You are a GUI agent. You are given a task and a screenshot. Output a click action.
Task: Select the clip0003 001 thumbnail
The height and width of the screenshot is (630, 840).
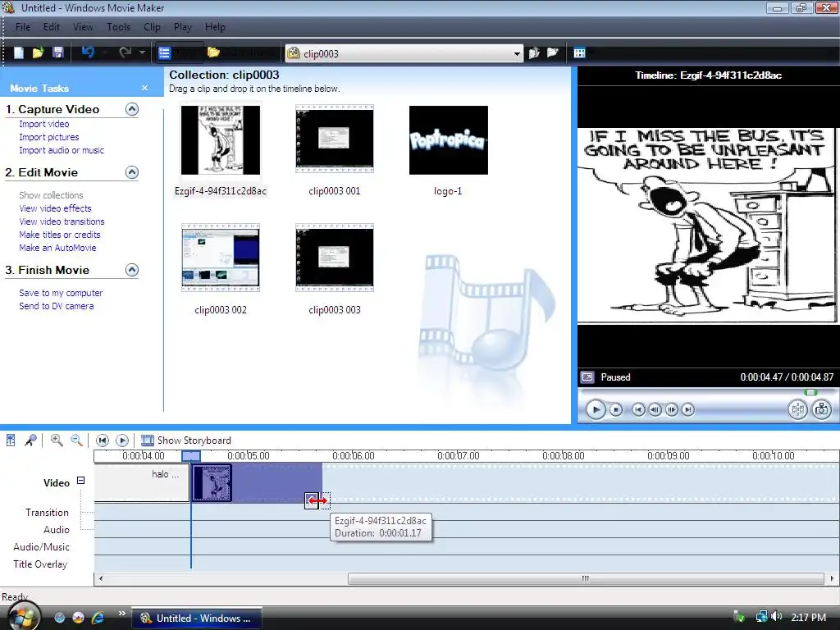pos(335,139)
